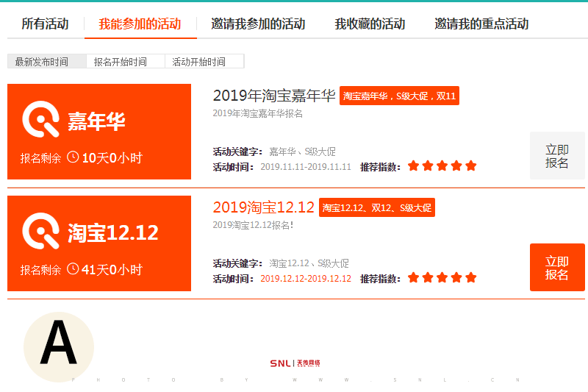Click the search logo icon on 嘉年华 banner
Image resolution: width=588 pixels, height=392 pixels.
[41, 119]
